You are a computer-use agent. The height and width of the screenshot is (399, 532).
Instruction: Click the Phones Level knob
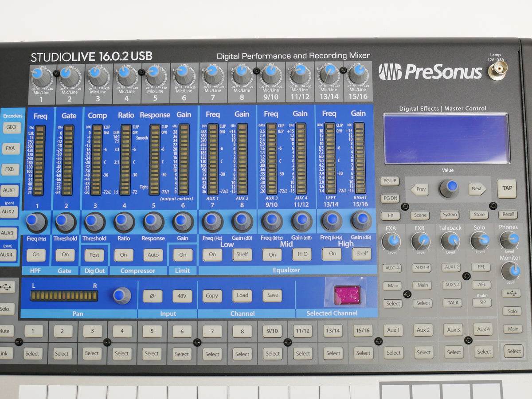click(509, 240)
